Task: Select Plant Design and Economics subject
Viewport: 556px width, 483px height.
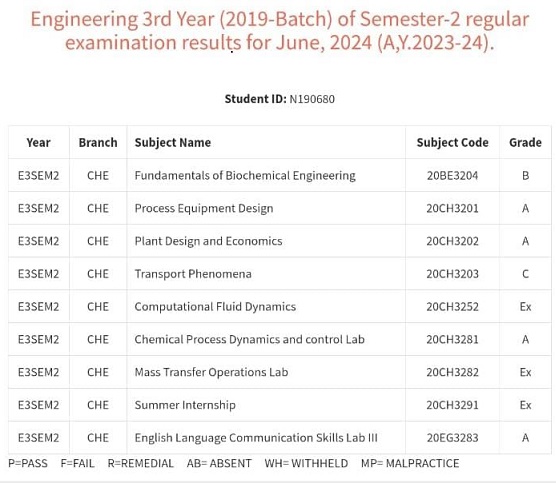Action: (x=208, y=241)
